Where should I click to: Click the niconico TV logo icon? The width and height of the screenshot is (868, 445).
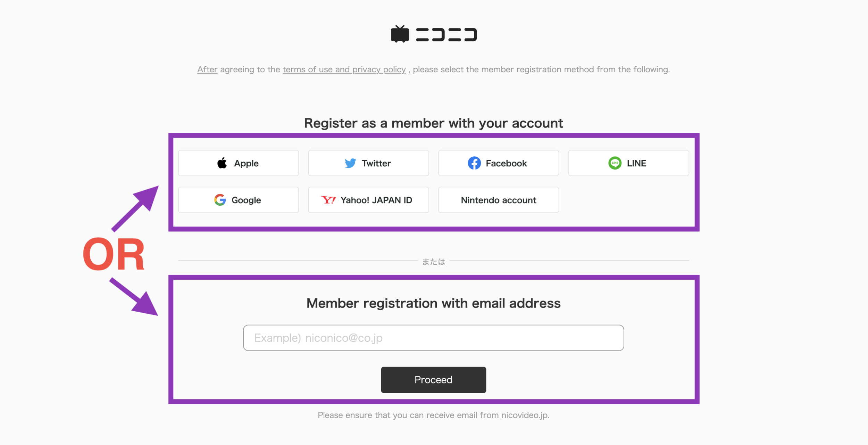pos(400,34)
